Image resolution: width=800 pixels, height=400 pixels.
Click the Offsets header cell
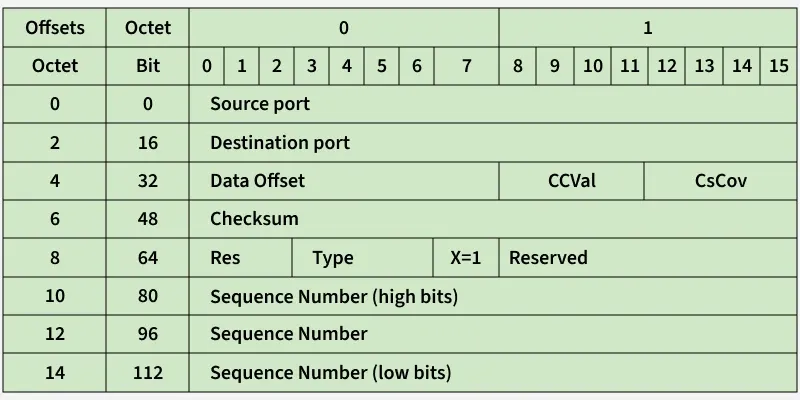point(54,28)
